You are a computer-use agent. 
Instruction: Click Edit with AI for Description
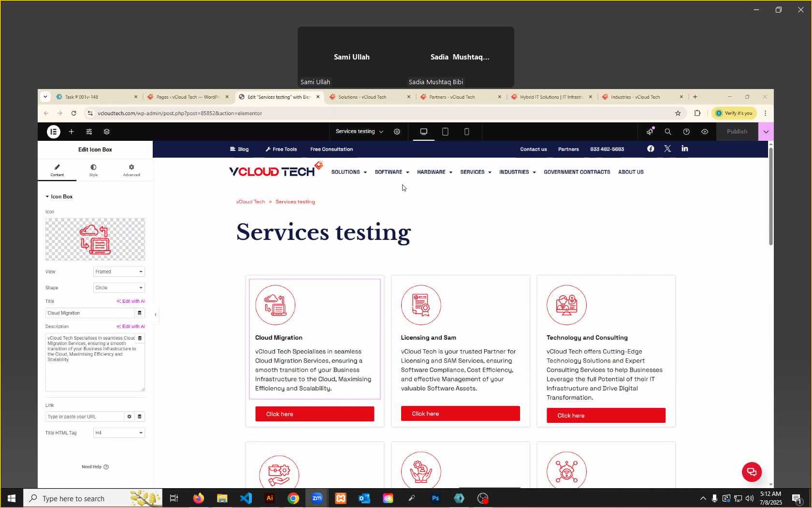[x=130, y=327]
